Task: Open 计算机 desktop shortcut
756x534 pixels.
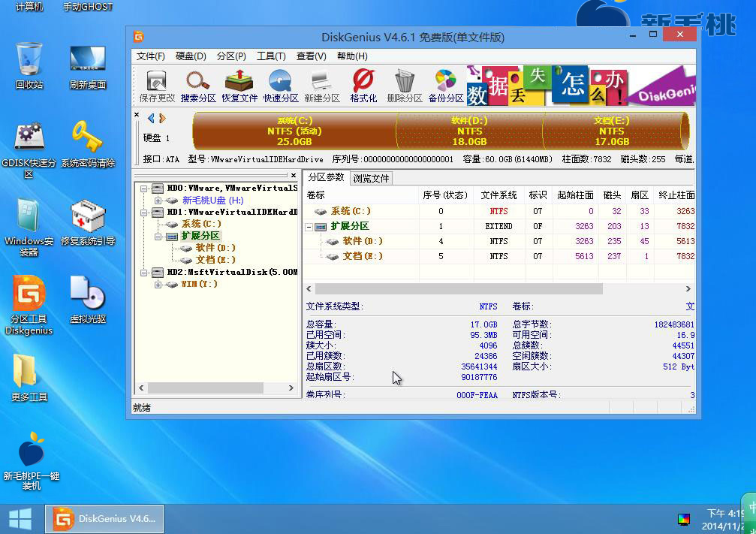Action: click(29, 6)
